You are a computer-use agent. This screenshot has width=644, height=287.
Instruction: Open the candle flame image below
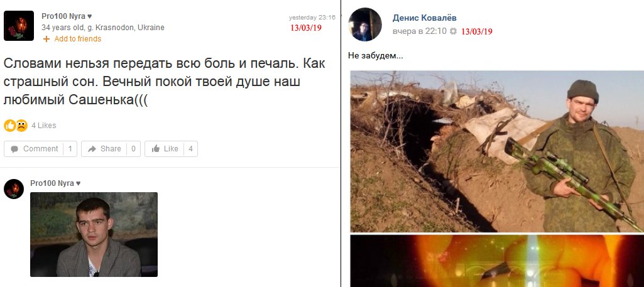point(497,261)
